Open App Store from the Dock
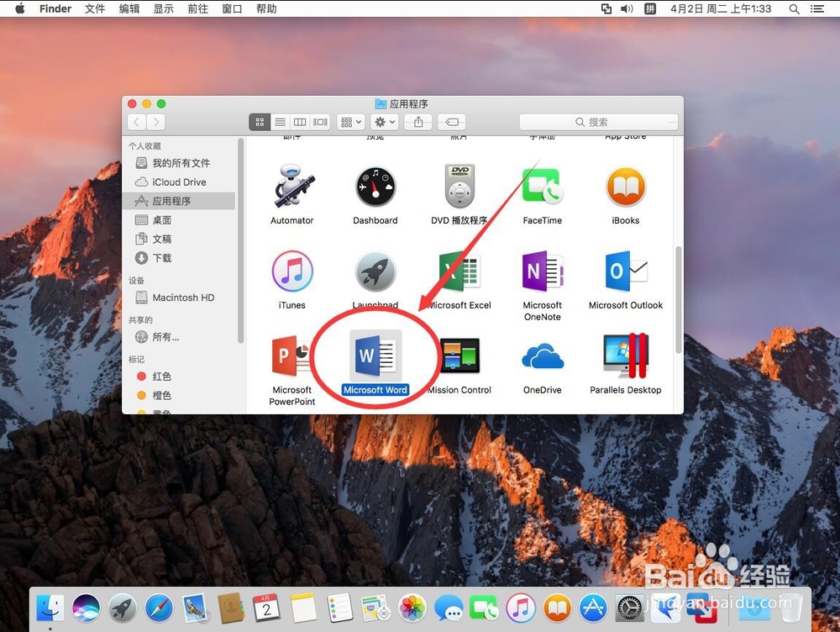The height and width of the screenshot is (632, 840). click(x=593, y=608)
